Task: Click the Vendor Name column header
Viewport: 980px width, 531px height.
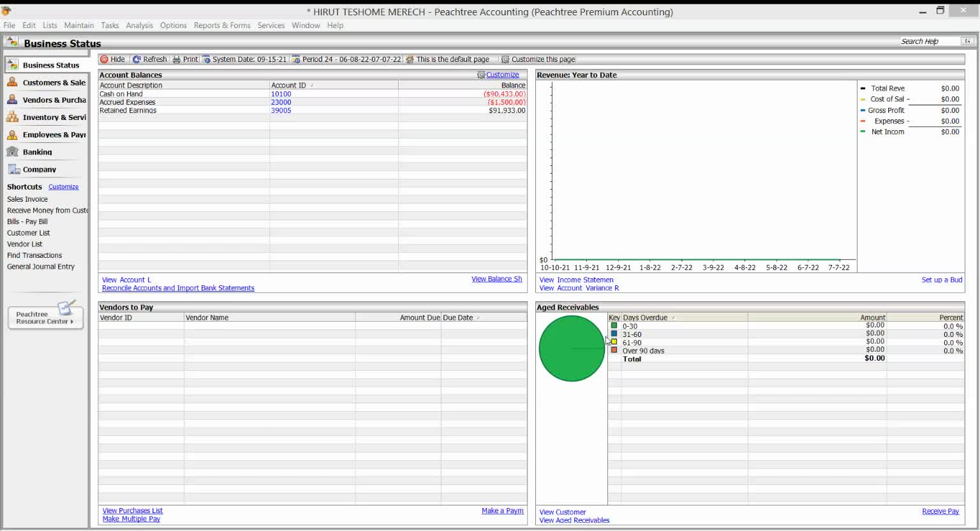Action: click(x=270, y=317)
